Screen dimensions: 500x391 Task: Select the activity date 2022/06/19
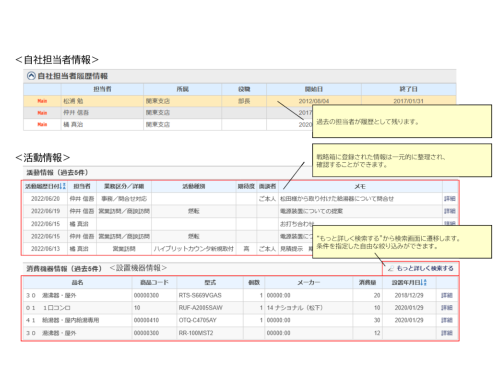[x=45, y=211]
